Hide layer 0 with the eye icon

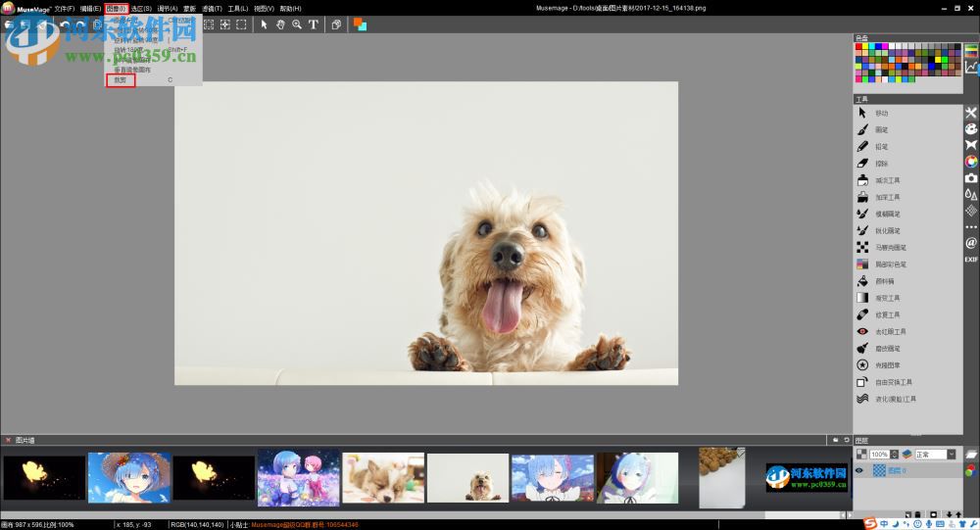point(859,470)
